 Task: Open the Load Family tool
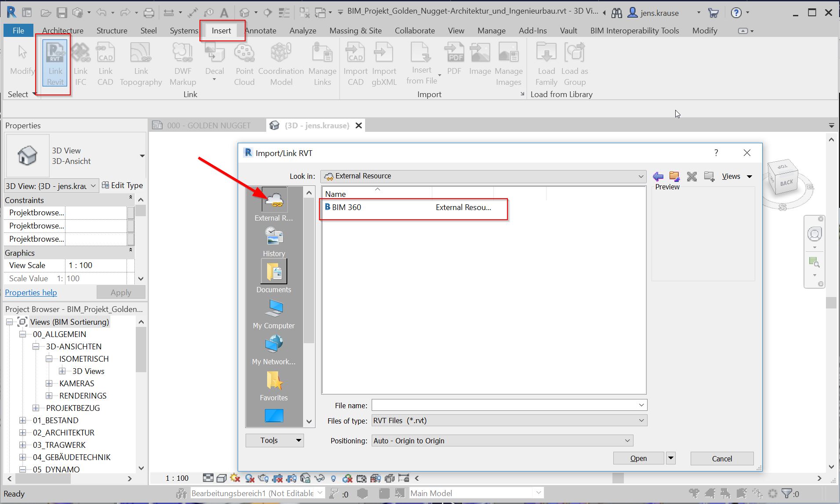coord(546,64)
